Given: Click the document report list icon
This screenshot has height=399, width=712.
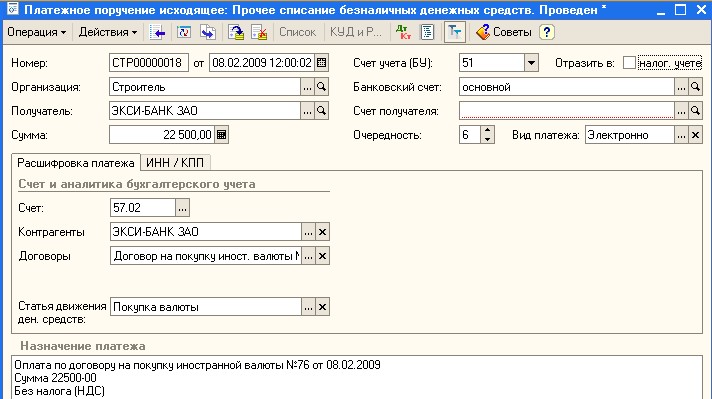Looking at the screenshot, I should 427,32.
